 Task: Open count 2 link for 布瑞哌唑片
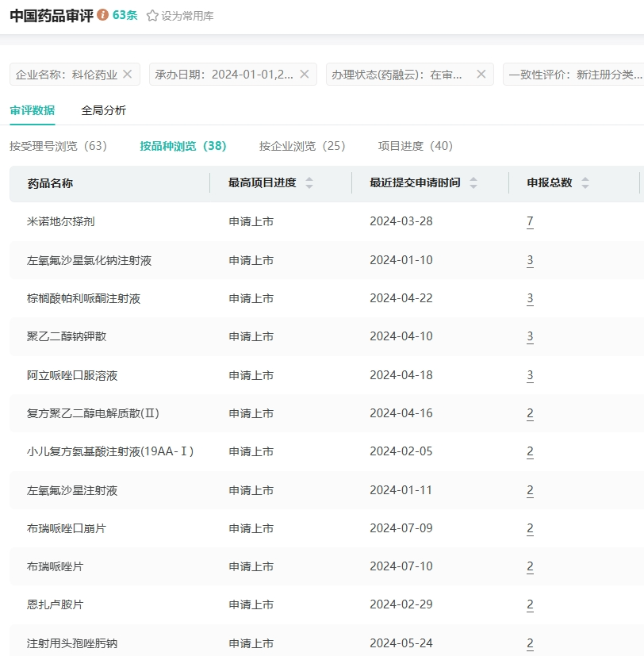(x=530, y=567)
